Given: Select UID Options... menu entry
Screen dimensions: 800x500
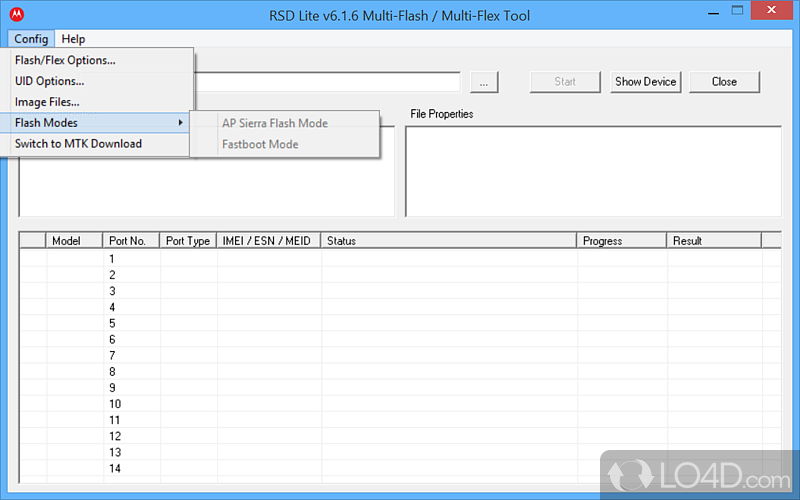Looking at the screenshot, I should pyautogui.click(x=97, y=81).
